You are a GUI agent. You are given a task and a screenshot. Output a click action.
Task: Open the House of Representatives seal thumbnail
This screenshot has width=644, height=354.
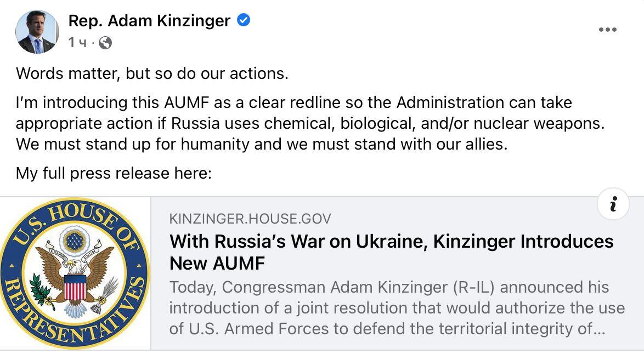[x=75, y=273]
